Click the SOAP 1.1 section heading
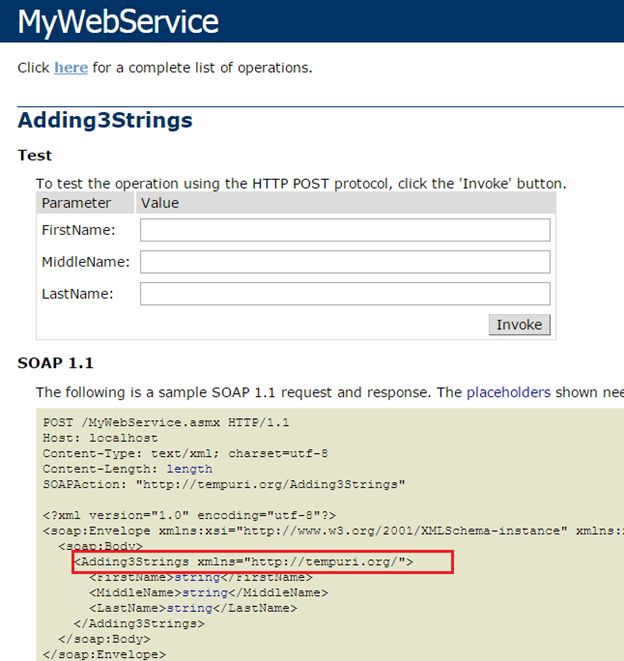Viewport: 624px width, 661px height. pos(56,363)
